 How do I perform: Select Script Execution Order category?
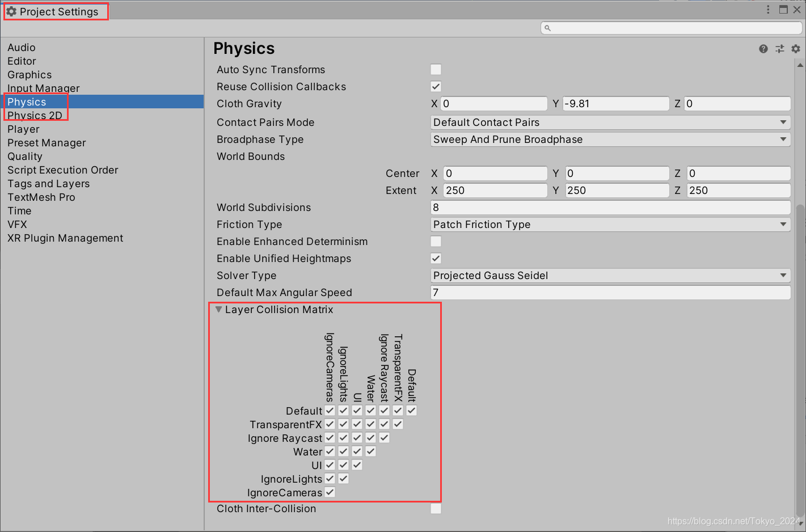click(x=63, y=170)
